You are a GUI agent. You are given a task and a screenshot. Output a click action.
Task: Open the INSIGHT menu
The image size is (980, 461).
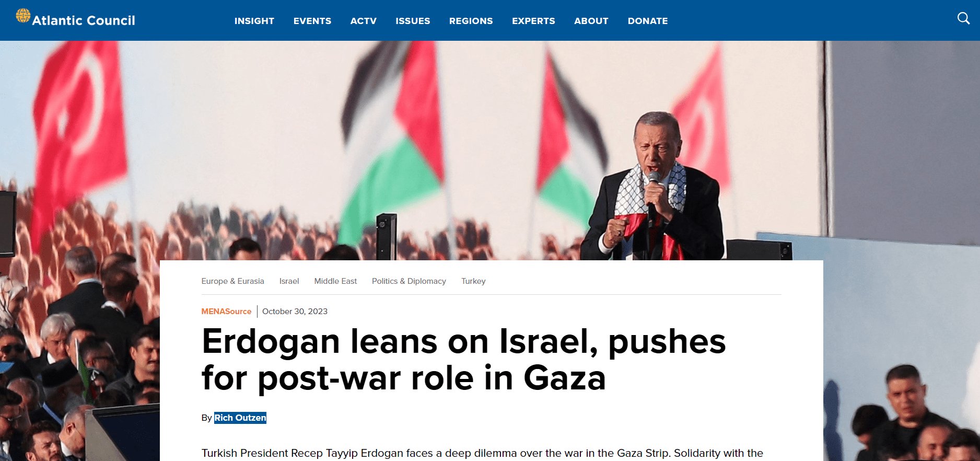click(254, 21)
